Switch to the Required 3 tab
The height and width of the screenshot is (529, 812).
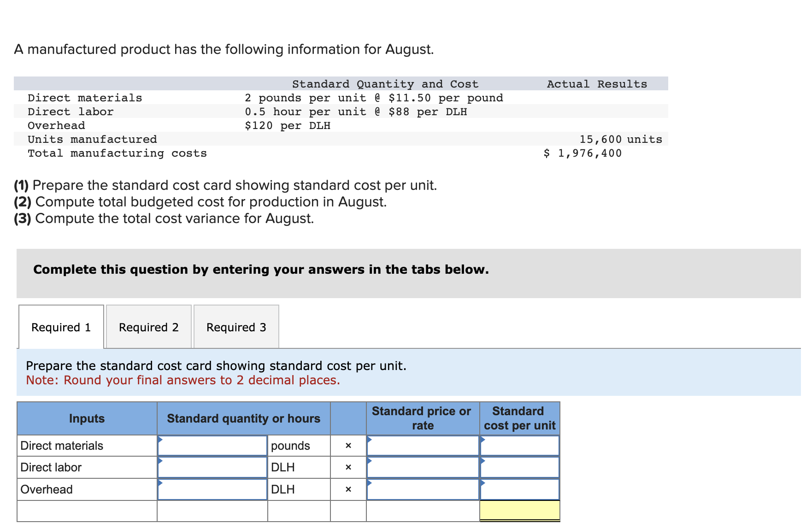[236, 327]
